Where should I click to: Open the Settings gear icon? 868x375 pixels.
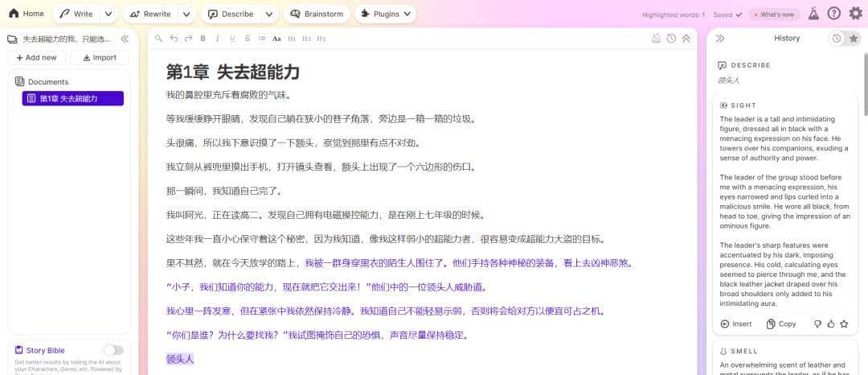(x=855, y=14)
